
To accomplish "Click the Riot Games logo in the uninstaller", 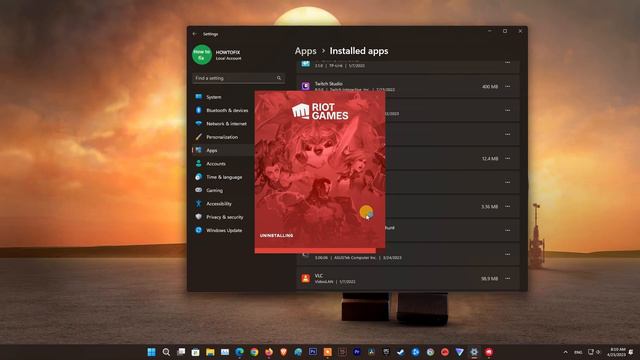I will [320, 111].
